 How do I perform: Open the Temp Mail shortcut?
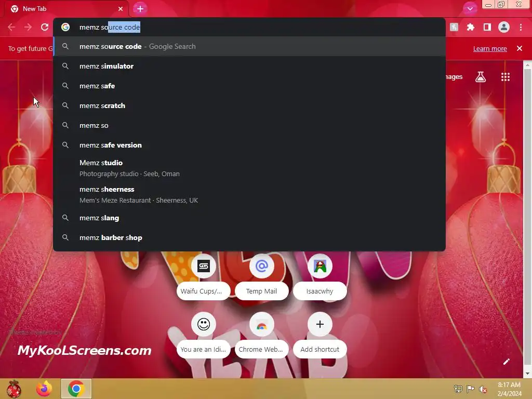pos(262,277)
